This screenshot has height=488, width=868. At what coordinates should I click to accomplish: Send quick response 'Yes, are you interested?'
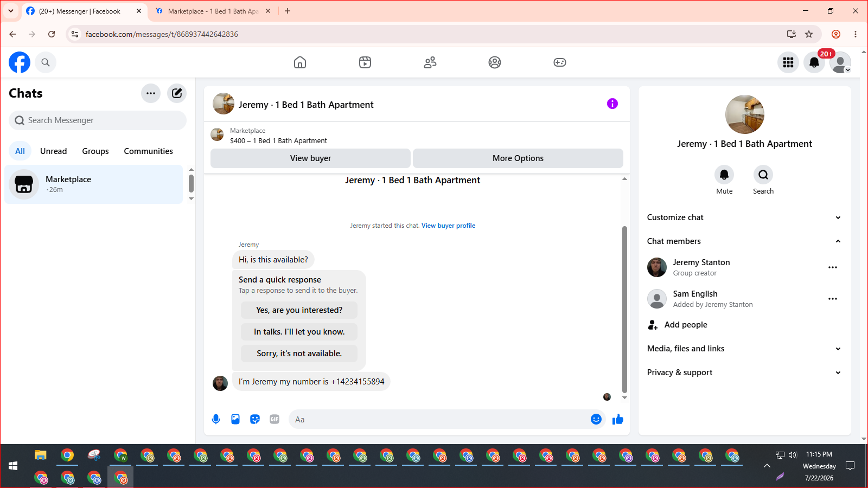coord(299,310)
